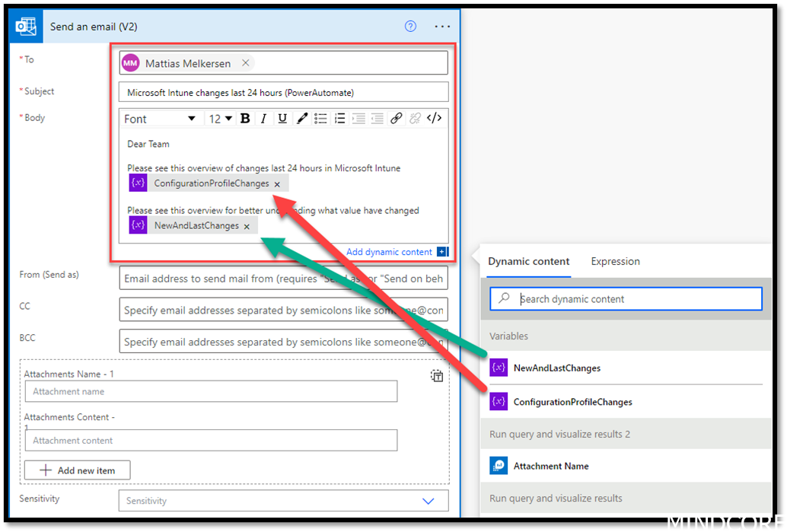Open the Font family dropdown
787x532 pixels.
pyautogui.click(x=160, y=118)
